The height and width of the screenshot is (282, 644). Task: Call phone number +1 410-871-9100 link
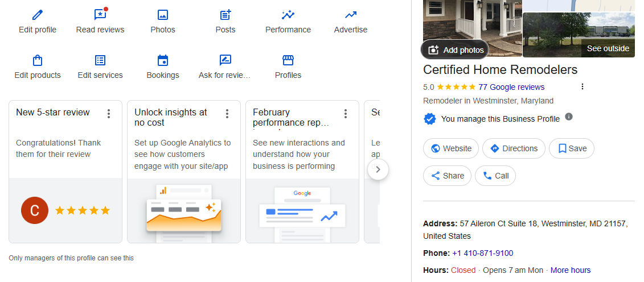pos(483,254)
